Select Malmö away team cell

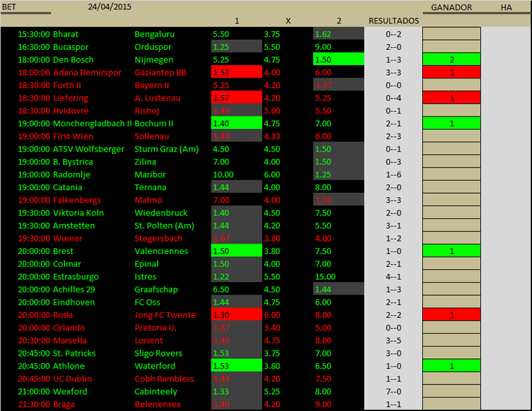click(148, 200)
